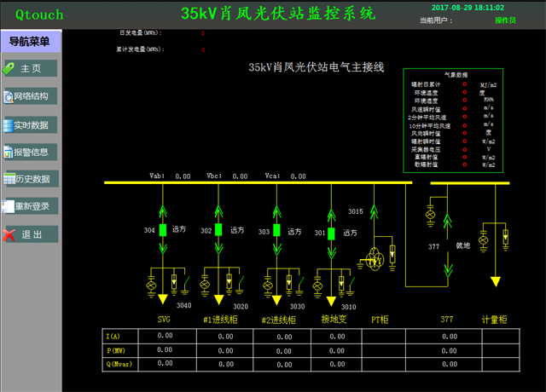Click the 历史数据 table icon
This screenshot has height=392, width=546.
click(9, 180)
